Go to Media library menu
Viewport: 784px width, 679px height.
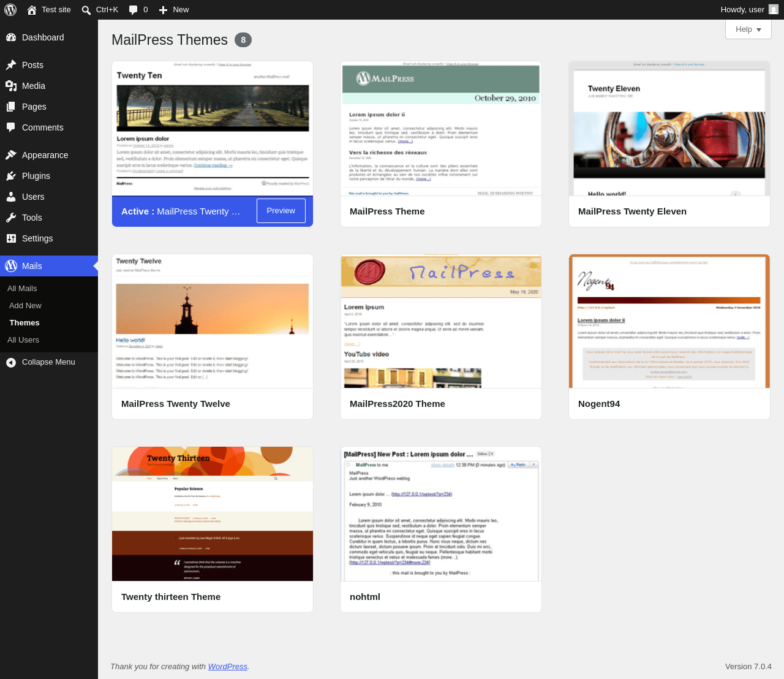49,86
